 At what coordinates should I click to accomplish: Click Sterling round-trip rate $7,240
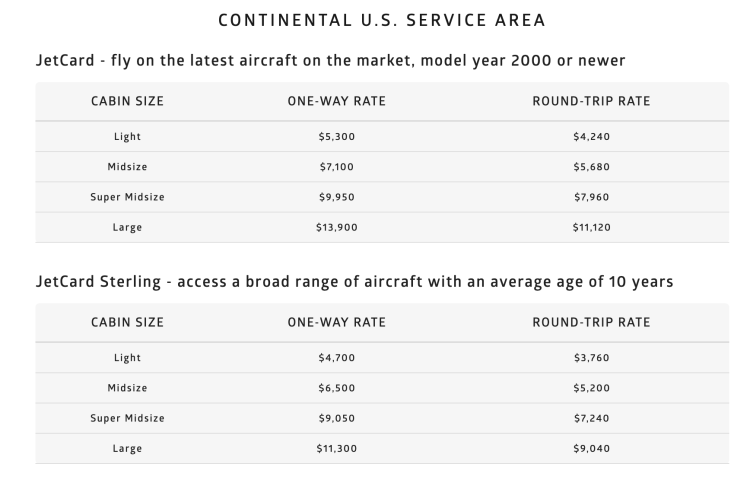tap(591, 418)
